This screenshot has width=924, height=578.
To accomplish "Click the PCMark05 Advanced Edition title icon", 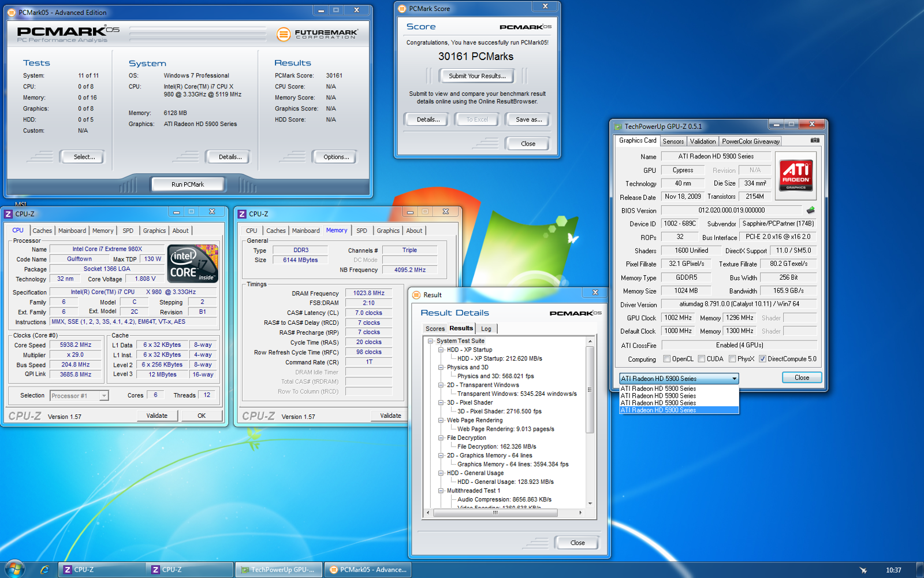I will pyautogui.click(x=12, y=12).
